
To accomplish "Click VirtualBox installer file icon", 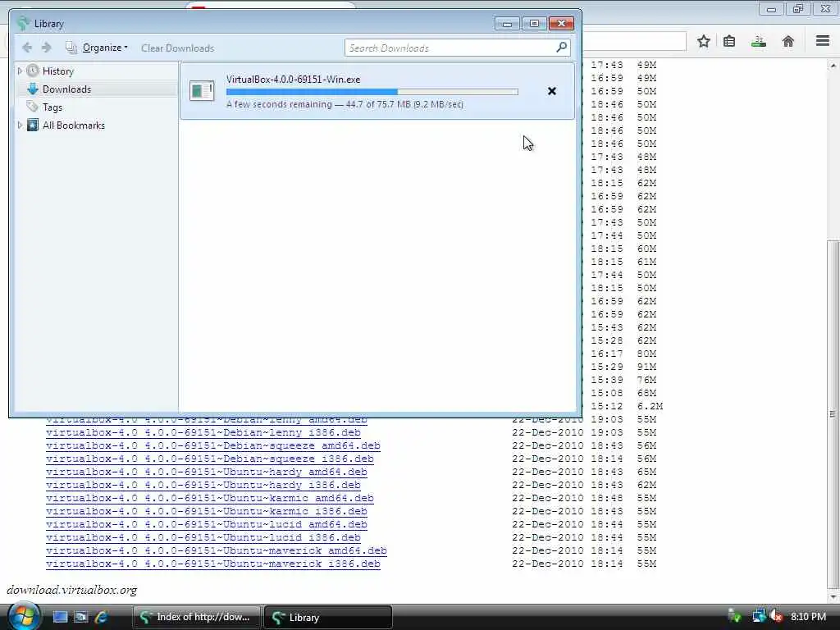I will 202,90.
